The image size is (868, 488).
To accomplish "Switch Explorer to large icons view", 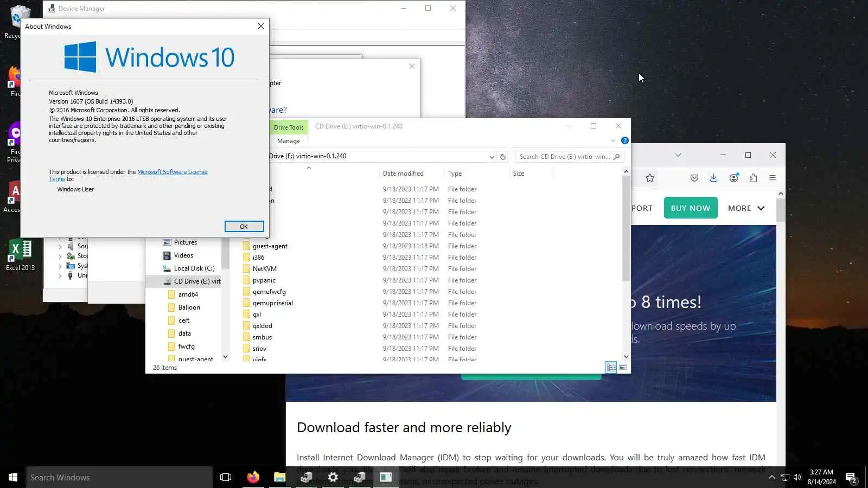I will click(x=623, y=367).
